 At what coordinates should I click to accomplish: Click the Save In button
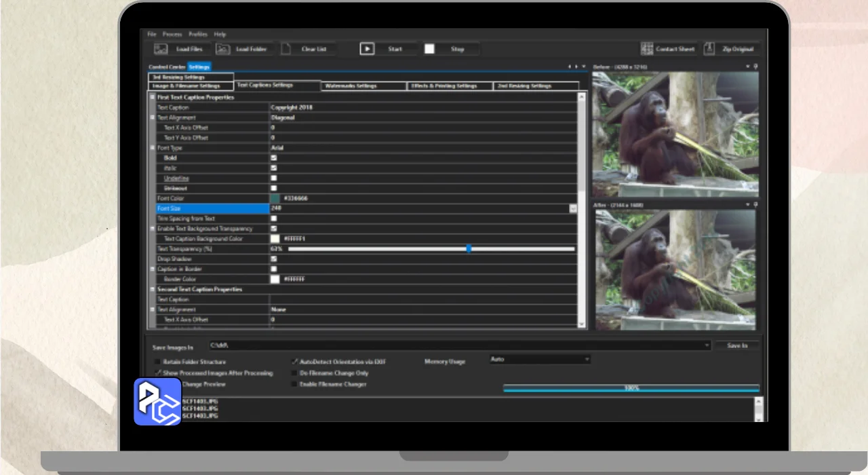tap(736, 346)
